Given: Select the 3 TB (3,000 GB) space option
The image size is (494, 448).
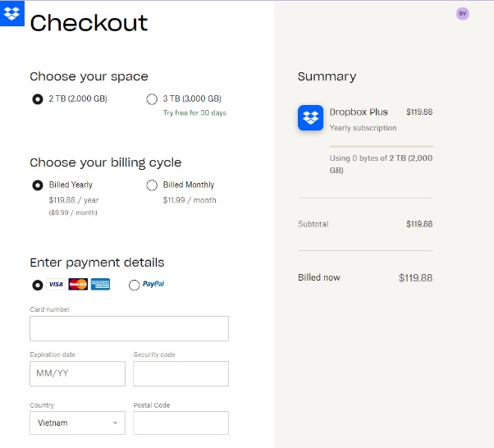Looking at the screenshot, I should pyautogui.click(x=152, y=99).
